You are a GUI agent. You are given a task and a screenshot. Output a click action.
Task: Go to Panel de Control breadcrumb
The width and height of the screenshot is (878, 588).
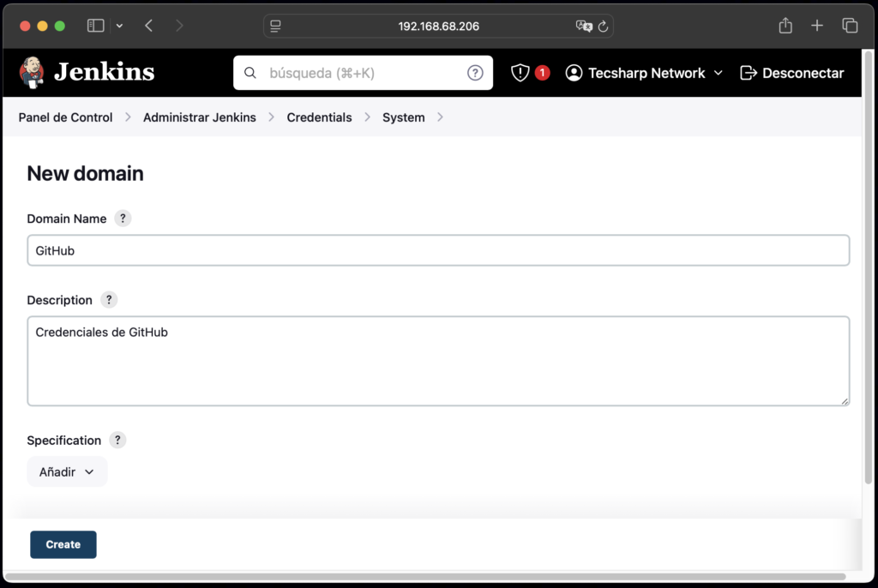(x=65, y=117)
